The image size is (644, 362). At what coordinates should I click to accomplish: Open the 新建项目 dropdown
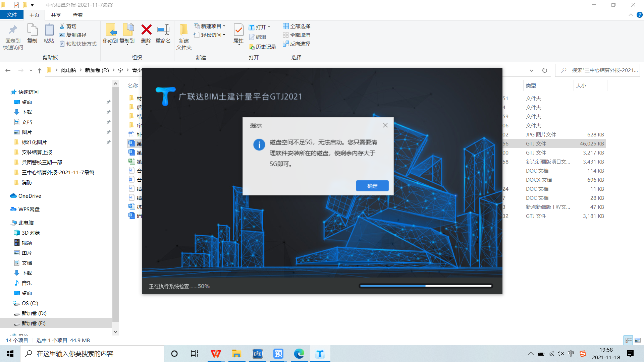pyautogui.click(x=210, y=26)
